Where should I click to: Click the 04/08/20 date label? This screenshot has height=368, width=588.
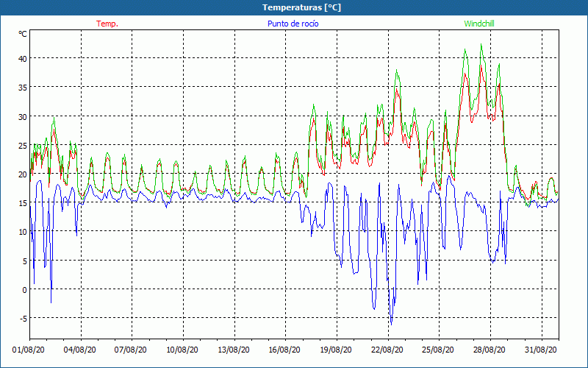pos(80,350)
